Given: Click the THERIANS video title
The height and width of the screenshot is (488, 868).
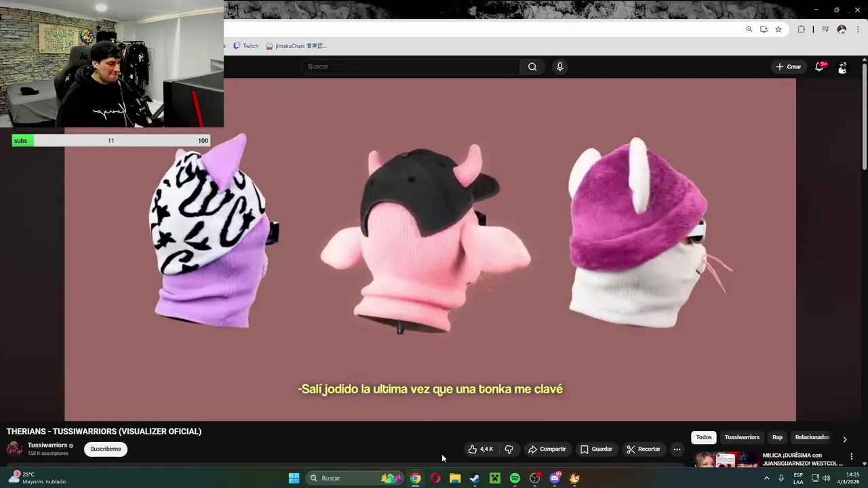Looking at the screenshot, I should point(104,431).
